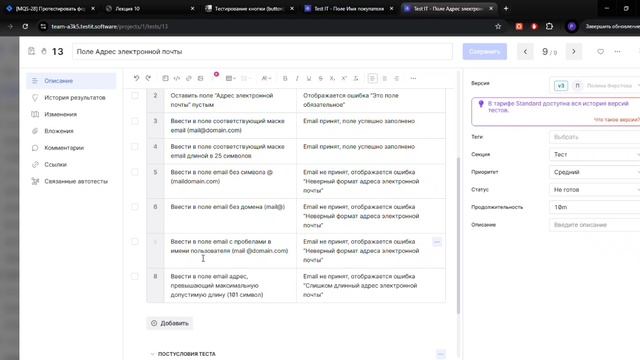Viewport: 640px width, 360px height.
Task: Apply subscript formatting
Action: tap(332, 78)
